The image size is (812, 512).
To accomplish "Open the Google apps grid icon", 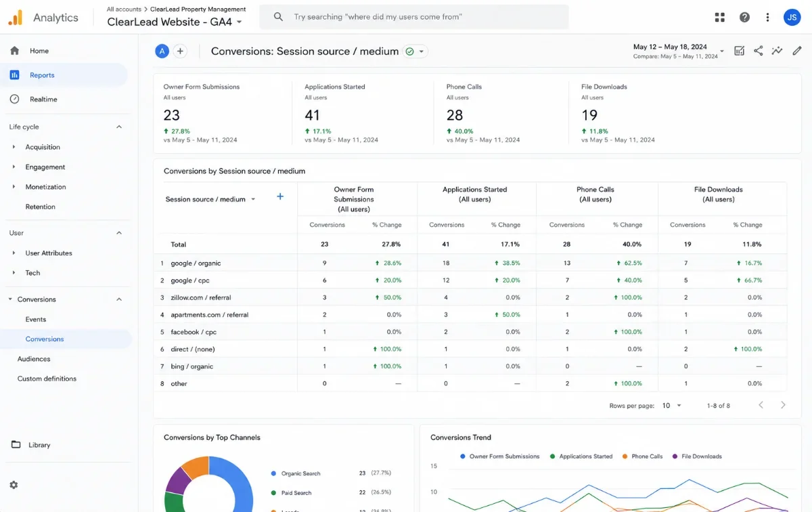I will (720, 18).
